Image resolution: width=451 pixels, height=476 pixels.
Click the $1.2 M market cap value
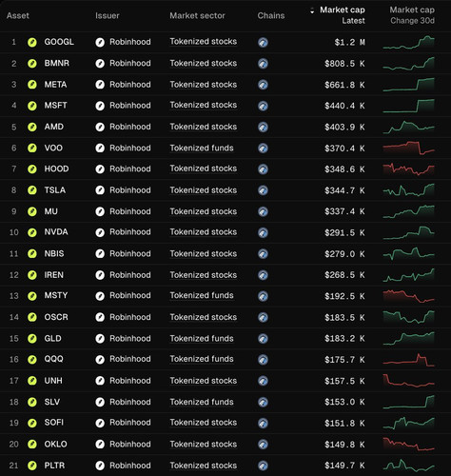[349, 42]
